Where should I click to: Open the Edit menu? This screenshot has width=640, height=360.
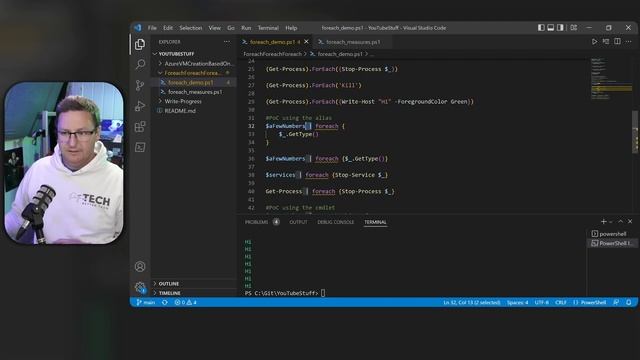[x=168, y=28]
